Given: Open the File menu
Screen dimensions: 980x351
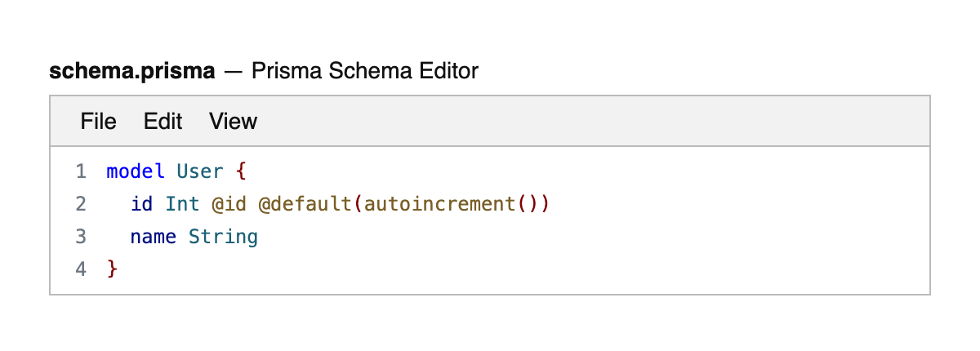Looking at the screenshot, I should click(x=98, y=122).
